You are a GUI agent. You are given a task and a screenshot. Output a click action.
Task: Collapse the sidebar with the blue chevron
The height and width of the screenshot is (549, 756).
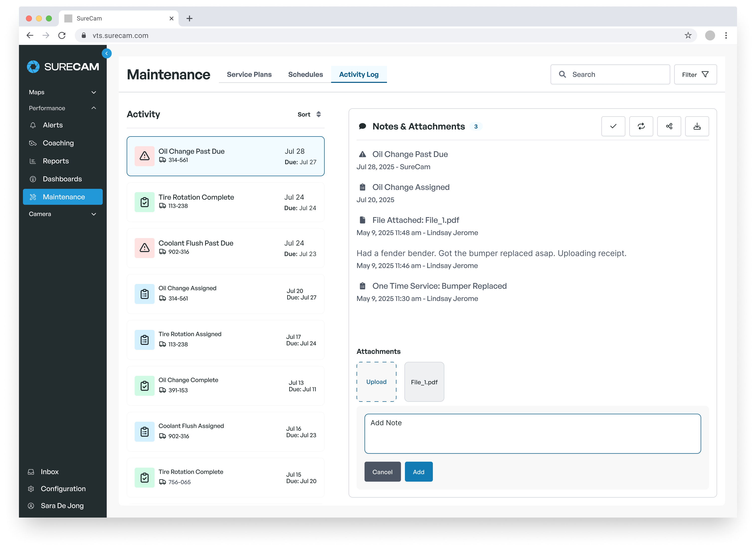point(107,53)
